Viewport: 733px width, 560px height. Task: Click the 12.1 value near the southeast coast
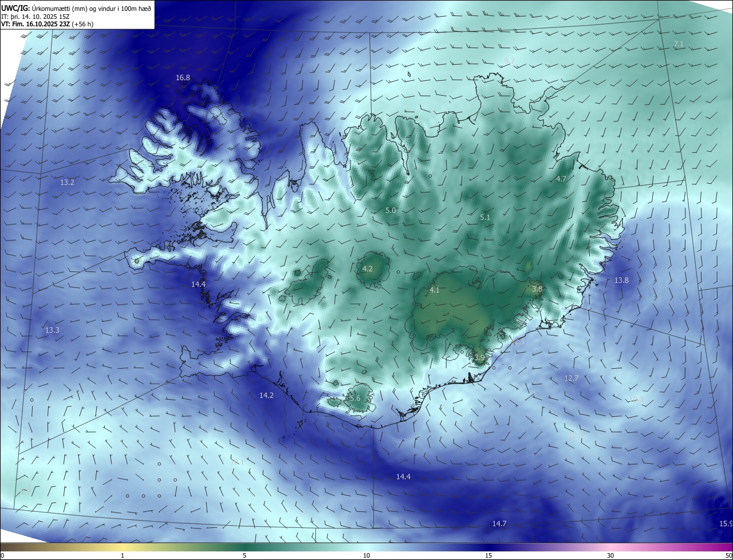[x=518, y=341]
